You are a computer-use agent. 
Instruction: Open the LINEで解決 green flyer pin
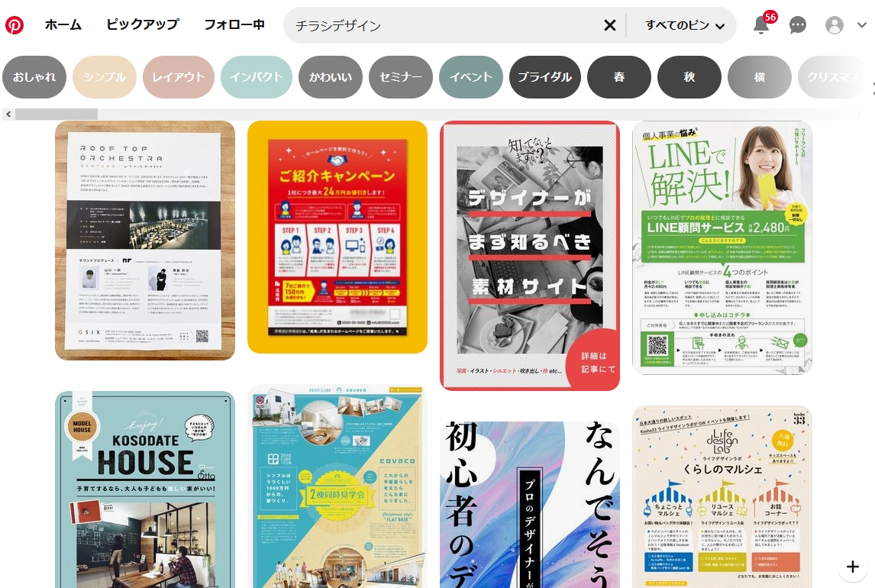722,247
